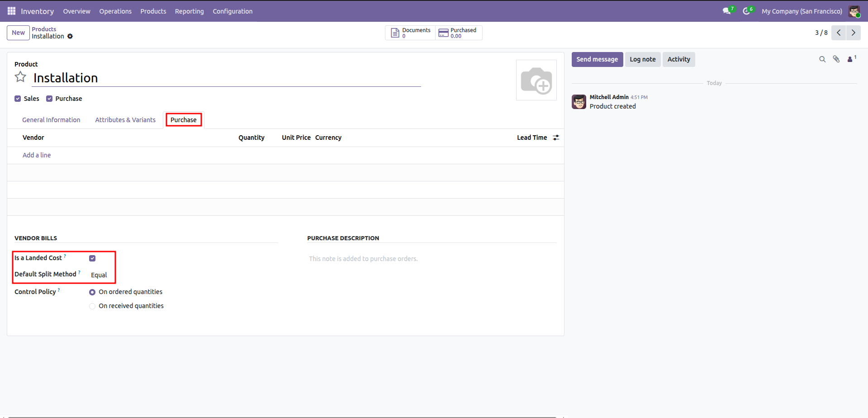The width and height of the screenshot is (868, 418).
Task: Open the gear actions menu beside Installation
Action: coord(70,36)
